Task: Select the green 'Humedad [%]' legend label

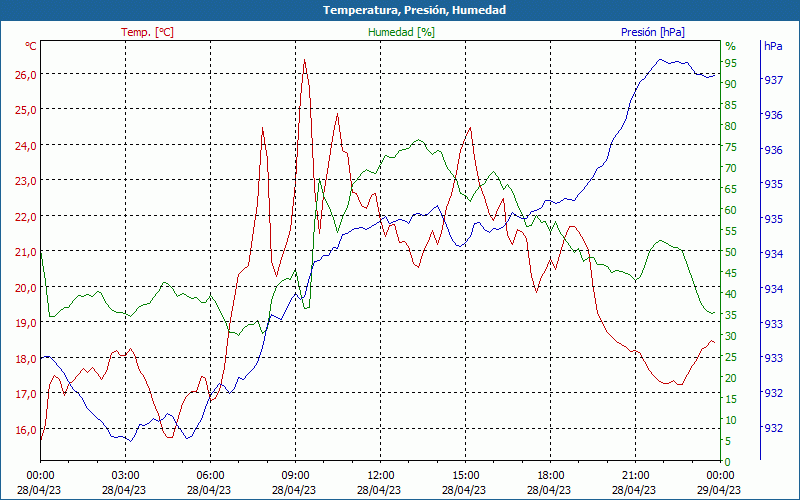Action: [x=402, y=32]
